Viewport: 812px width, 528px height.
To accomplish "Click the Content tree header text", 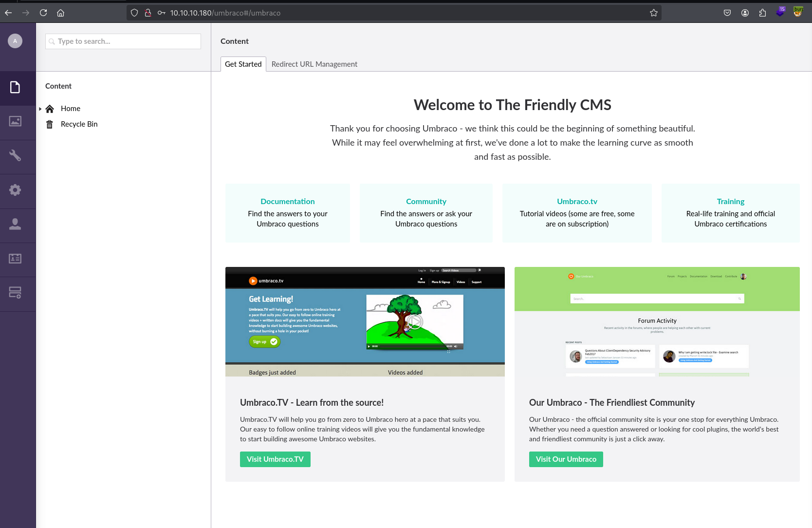I will [58, 86].
